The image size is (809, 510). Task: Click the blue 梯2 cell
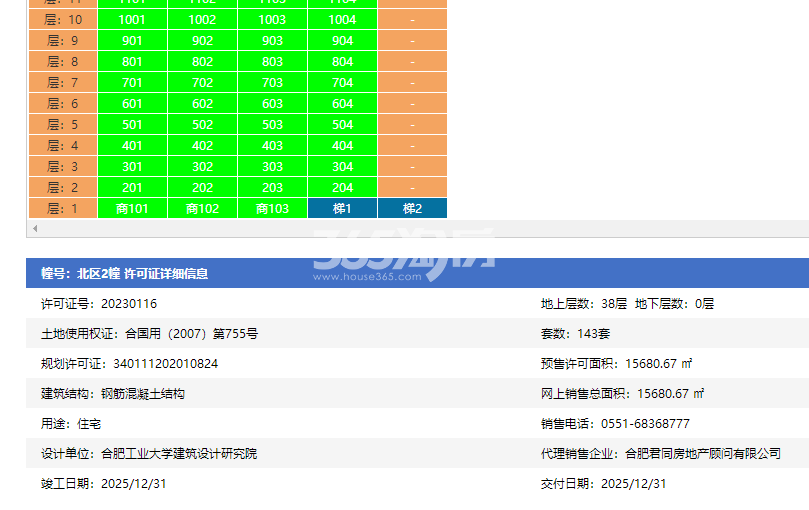click(413, 209)
